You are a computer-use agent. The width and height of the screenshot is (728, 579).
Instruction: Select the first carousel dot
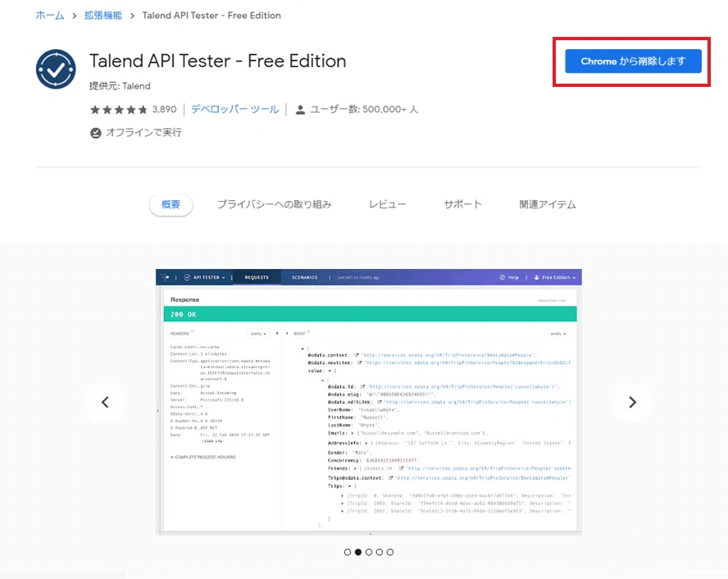pyautogui.click(x=348, y=552)
